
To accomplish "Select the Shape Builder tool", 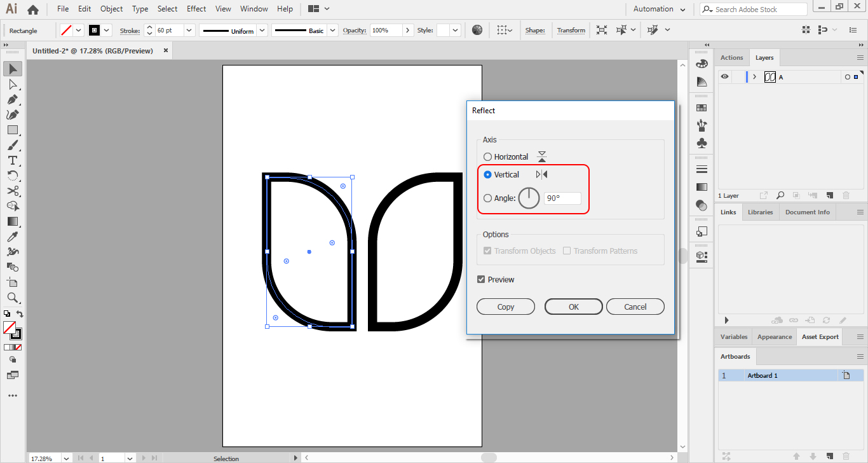I will [x=12, y=206].
